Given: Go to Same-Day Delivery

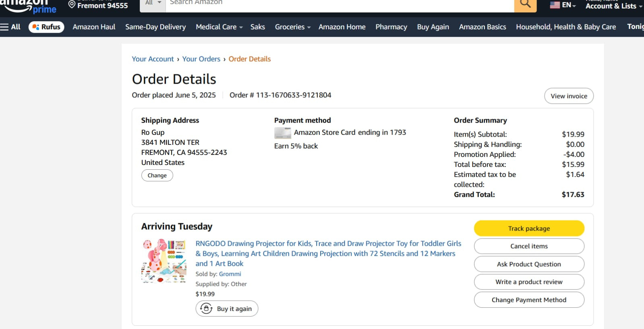Looking at the screenshot, I should pyautogui.click(x=155, y=27).
